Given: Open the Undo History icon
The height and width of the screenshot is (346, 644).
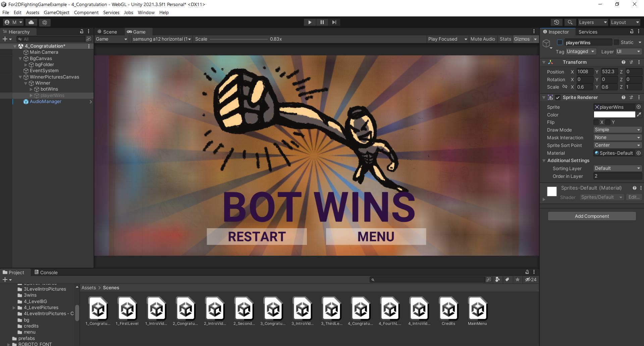Looking at the screenshot, I should click(556, 22).
